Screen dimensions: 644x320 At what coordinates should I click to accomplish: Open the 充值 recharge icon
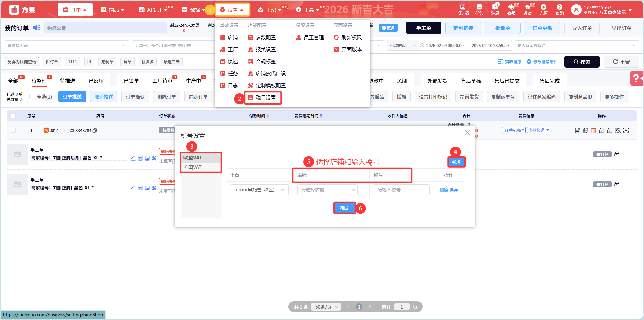coord(544,10)
